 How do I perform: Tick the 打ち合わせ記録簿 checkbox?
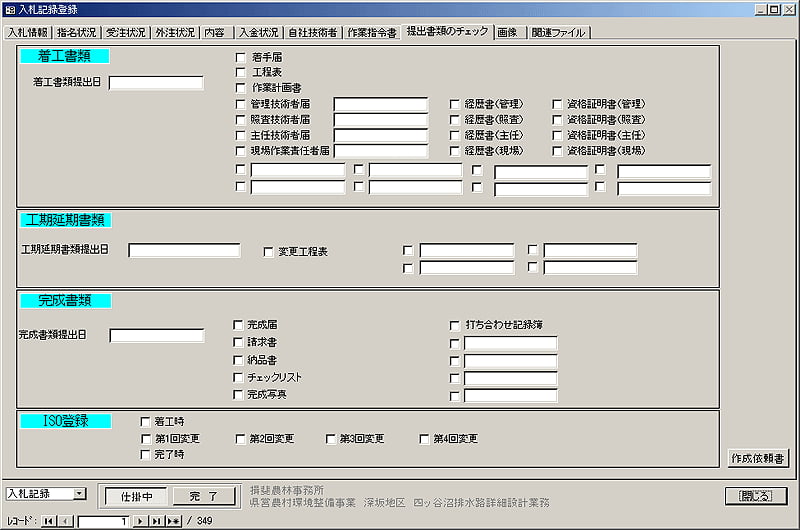[x=455, y=325]
